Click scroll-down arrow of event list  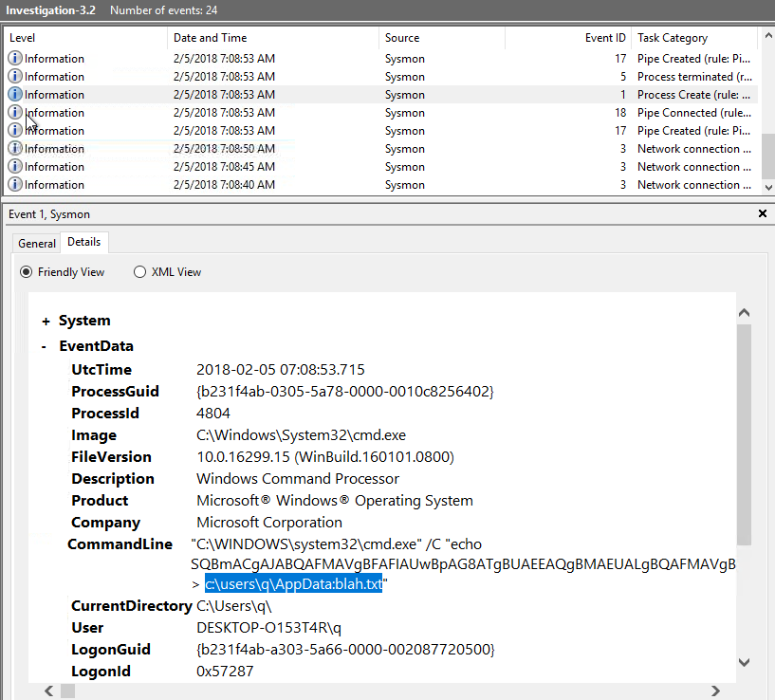(x=768, y=188)
